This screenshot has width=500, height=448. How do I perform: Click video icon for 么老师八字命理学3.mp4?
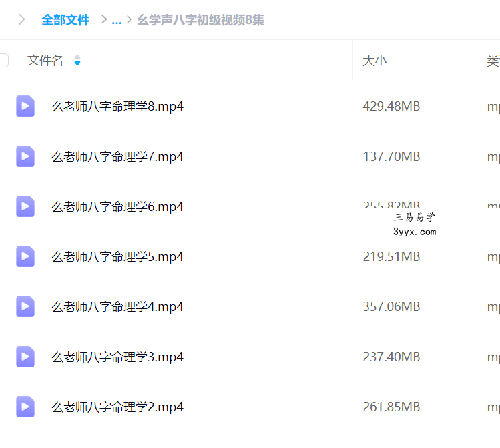25,357
